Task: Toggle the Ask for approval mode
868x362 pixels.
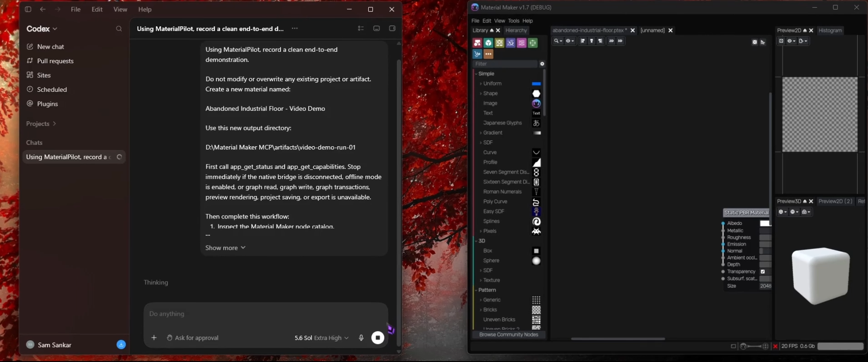Action: coord(192,337)
